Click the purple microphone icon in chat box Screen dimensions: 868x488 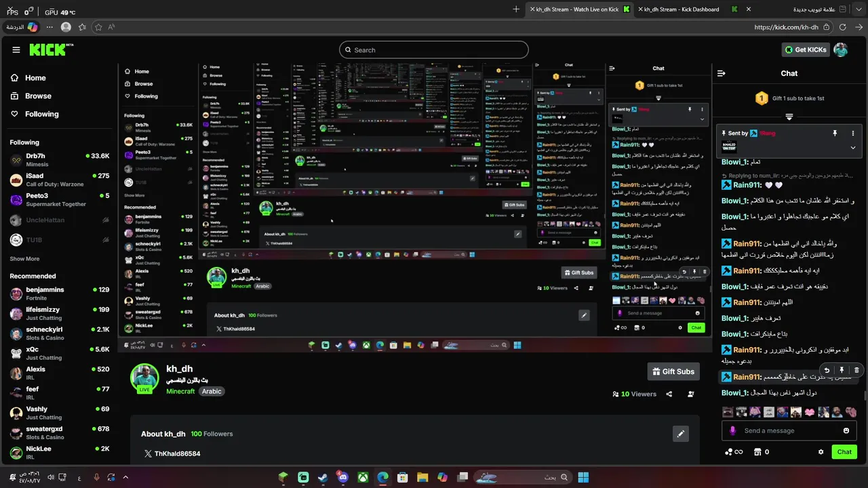pos(732,430)
